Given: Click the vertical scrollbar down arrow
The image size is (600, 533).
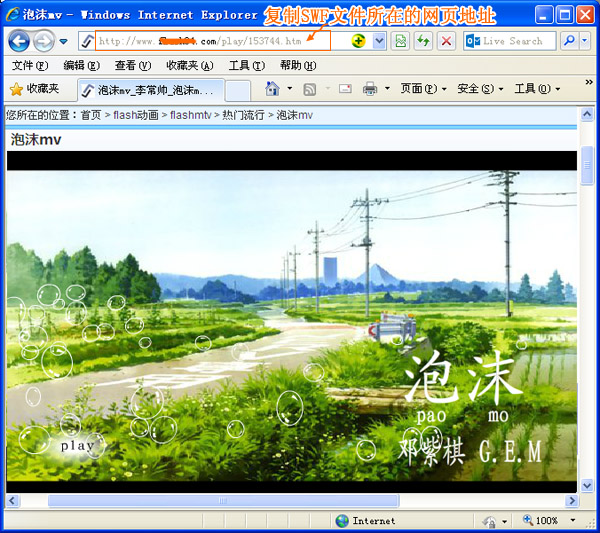Looking at the screenshot, I should (587, 485).
